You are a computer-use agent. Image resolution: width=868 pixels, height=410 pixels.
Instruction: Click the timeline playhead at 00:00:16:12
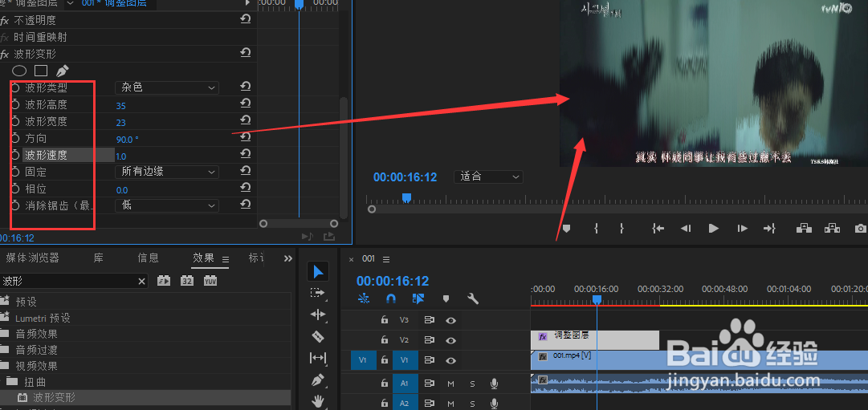click(x=597, y=299)
